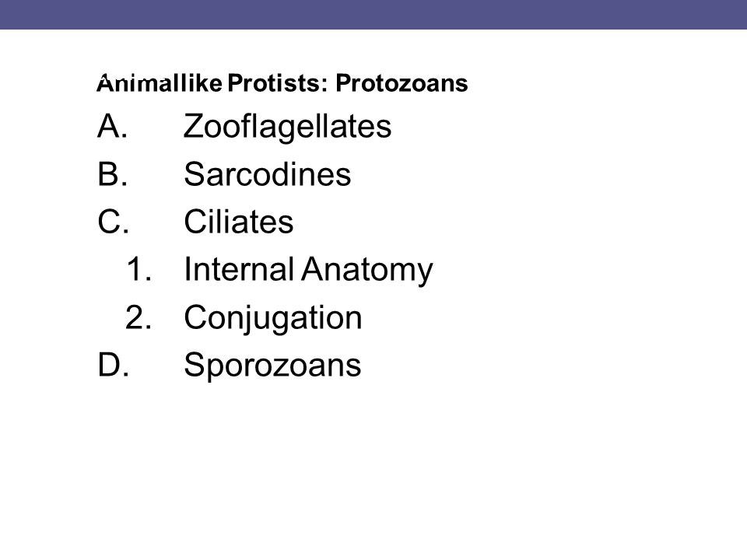747x560 pixels.
Task: Click the Ciliates list entry
Action: pos(239,222)
